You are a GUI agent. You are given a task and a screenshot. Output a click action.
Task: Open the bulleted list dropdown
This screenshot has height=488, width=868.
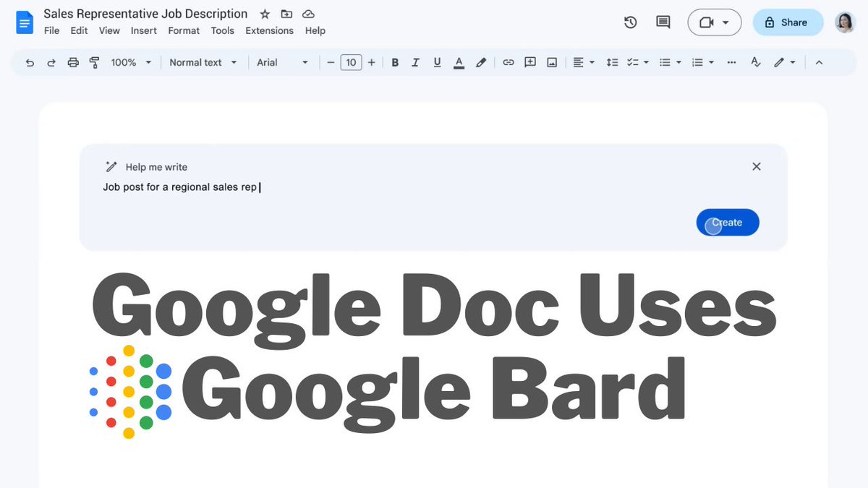click(x=671, y=63)
